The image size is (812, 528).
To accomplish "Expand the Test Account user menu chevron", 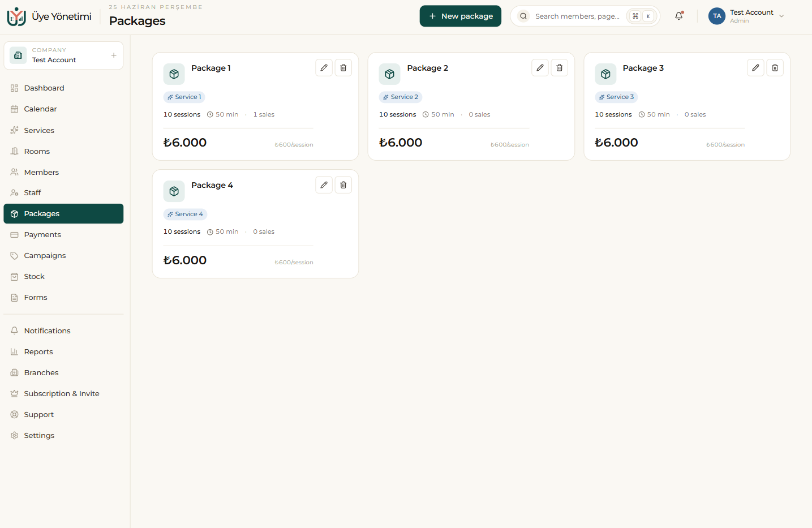I will coord(781,16).
